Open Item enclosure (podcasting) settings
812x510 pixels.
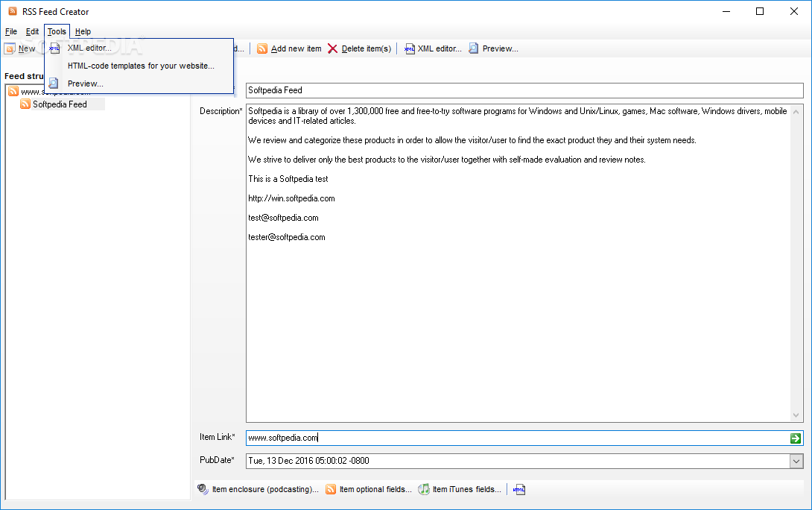(258, 489)
